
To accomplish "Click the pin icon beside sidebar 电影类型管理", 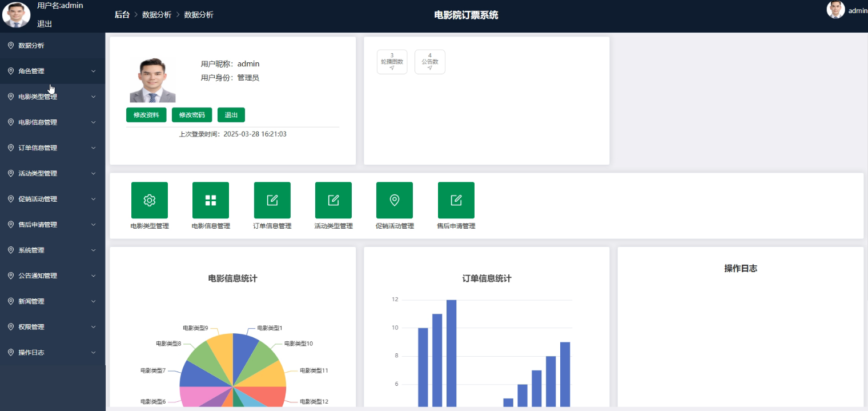I will [11, 97].
